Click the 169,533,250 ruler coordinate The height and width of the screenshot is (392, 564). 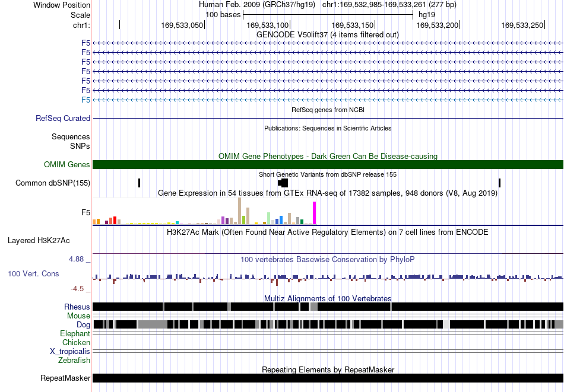(522, 25)
